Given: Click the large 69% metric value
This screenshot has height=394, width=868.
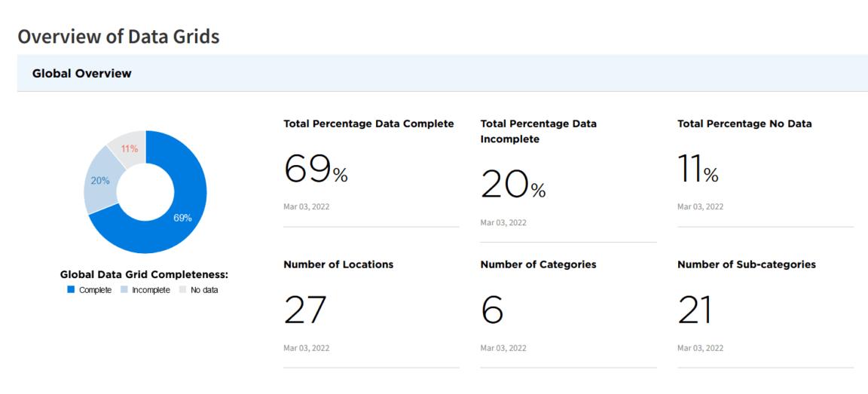Looking at the screenshot, I should 316,169.
